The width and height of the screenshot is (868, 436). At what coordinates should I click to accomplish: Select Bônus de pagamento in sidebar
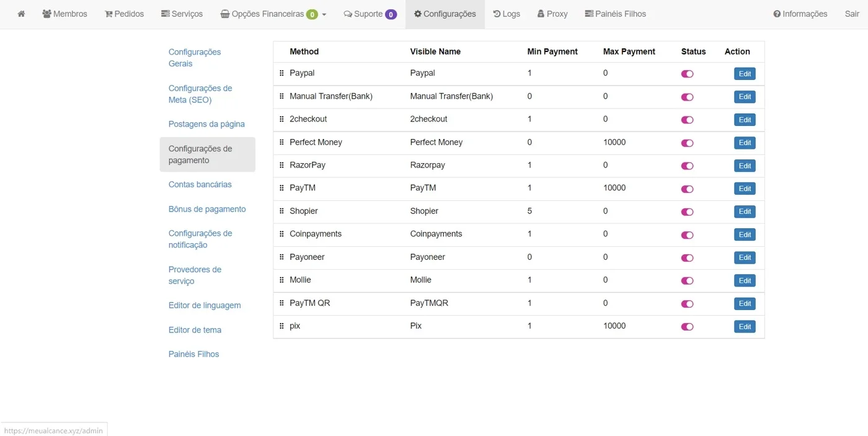(x=207, y=209)
